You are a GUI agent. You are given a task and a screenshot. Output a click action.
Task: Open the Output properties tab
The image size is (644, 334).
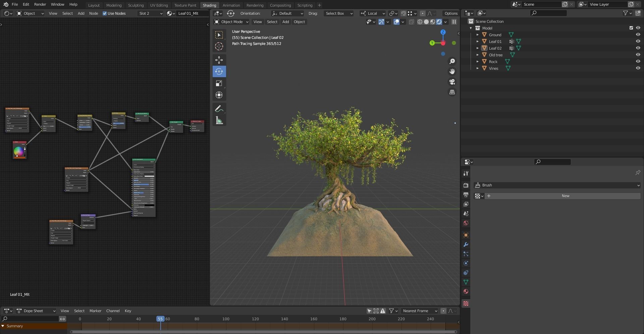(x=466, y=194)
